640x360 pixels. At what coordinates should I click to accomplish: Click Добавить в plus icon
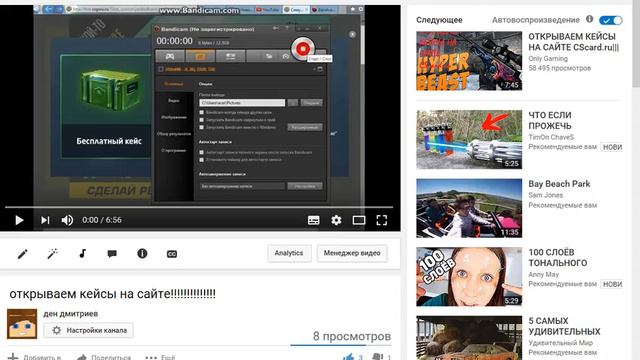click(x=13, y=357)
